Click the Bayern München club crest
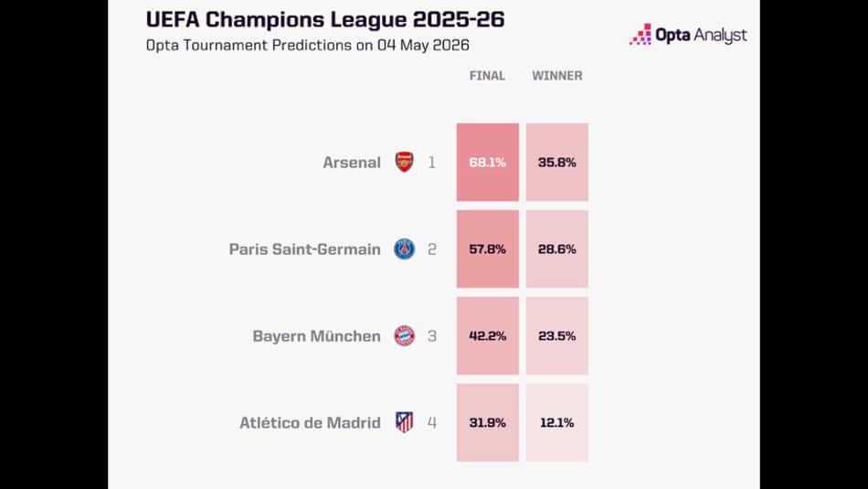Image resolution: width=868 pixels, height=489 pixels. click(x=404, y=335)
